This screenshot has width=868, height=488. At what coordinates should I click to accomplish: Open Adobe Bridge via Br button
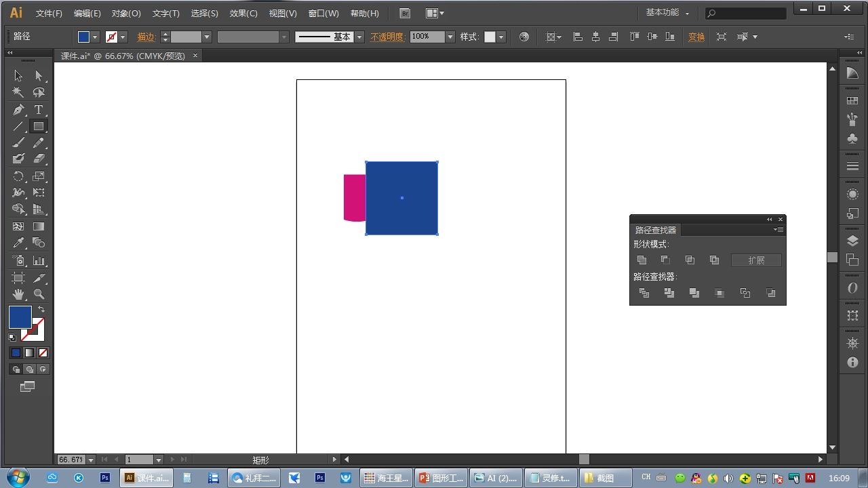405,13
